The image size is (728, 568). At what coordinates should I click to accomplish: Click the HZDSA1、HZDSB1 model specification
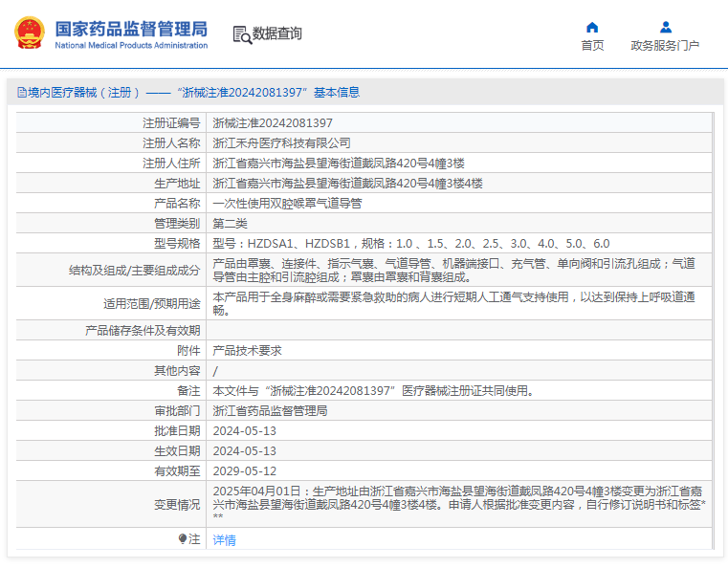point(411,243)
